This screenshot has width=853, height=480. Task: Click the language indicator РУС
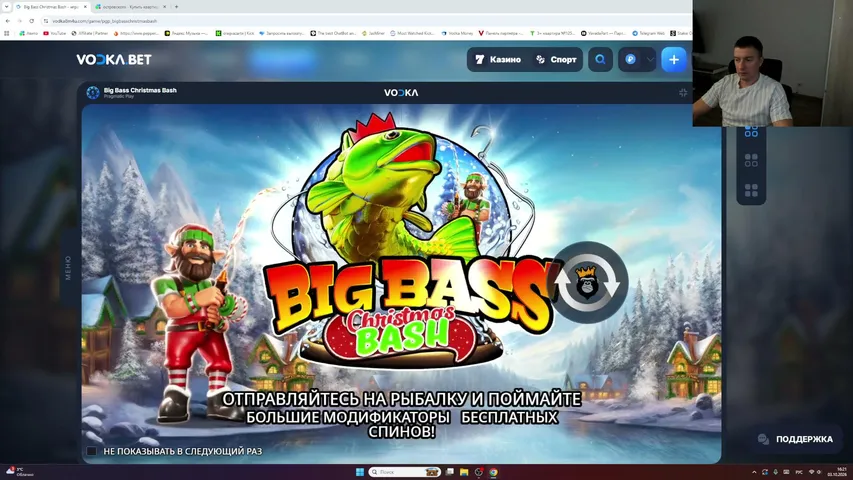[799, 472]
